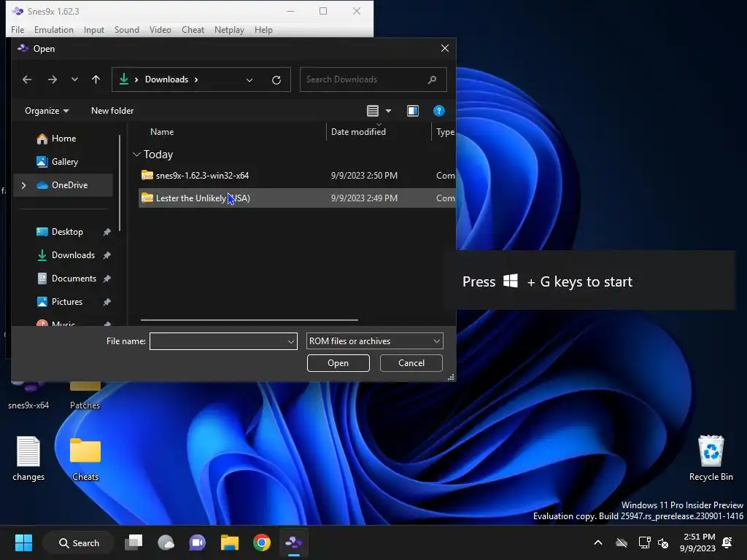This screenshot has width=747, height=560.
Task: Open Downloads quick access folder
Action: (66, 255)
